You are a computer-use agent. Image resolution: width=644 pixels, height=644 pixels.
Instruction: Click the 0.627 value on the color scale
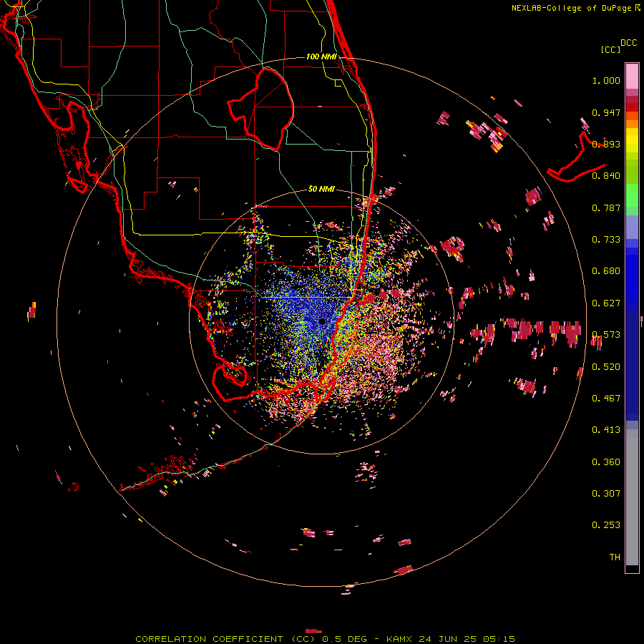tap(606, 303)
